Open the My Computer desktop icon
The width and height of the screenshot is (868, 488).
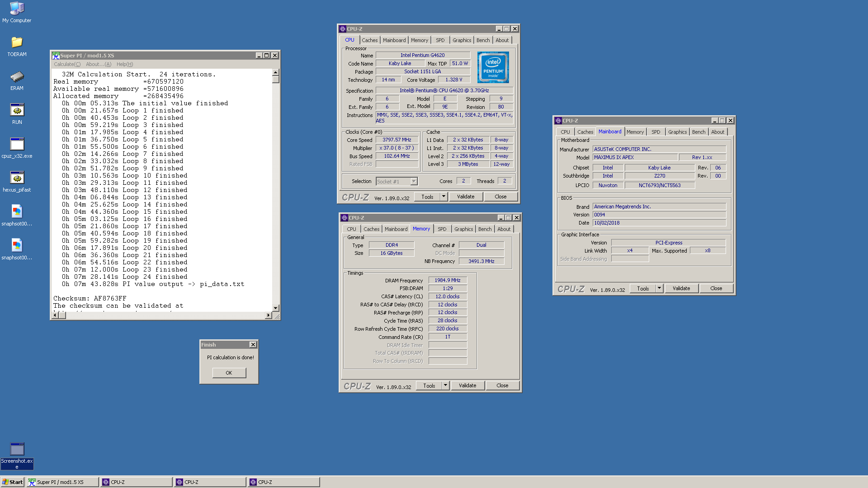(17, 12)
